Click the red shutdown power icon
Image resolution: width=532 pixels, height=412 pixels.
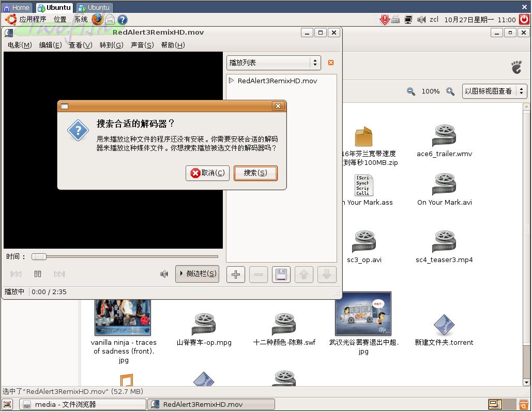(x=525, y=19)
